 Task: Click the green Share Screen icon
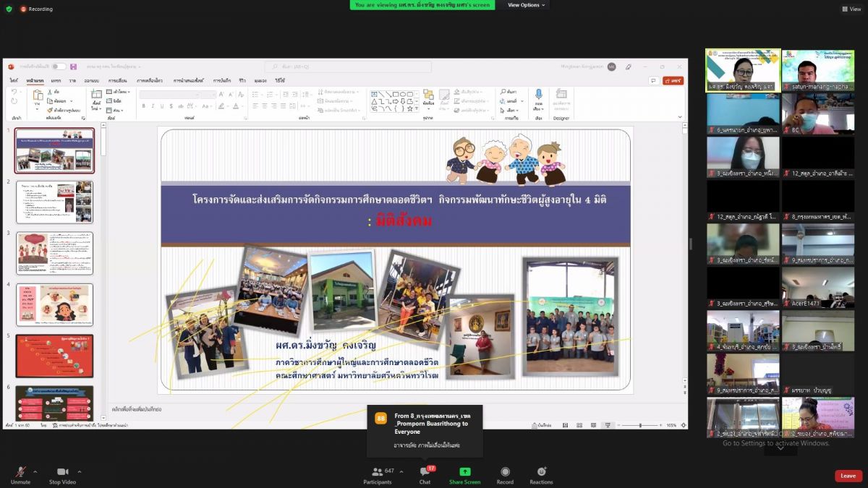point(464,472)
